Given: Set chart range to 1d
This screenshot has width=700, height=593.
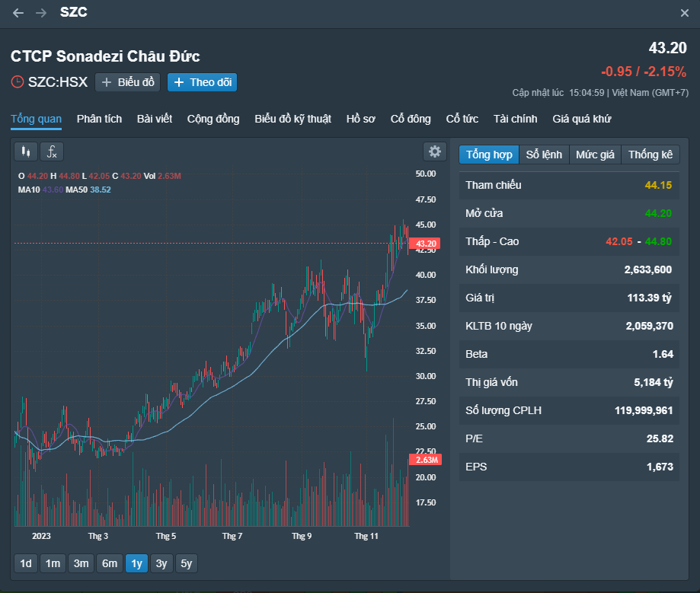Looking at the screenshot, I should point(26,563).
